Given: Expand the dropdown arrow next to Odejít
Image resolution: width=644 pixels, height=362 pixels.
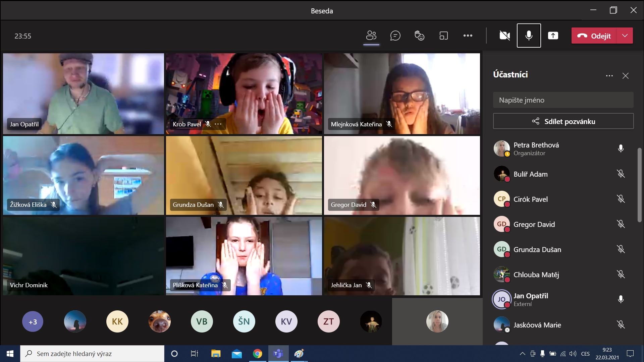Looking at the screenshot, I should tap(625, 36).
